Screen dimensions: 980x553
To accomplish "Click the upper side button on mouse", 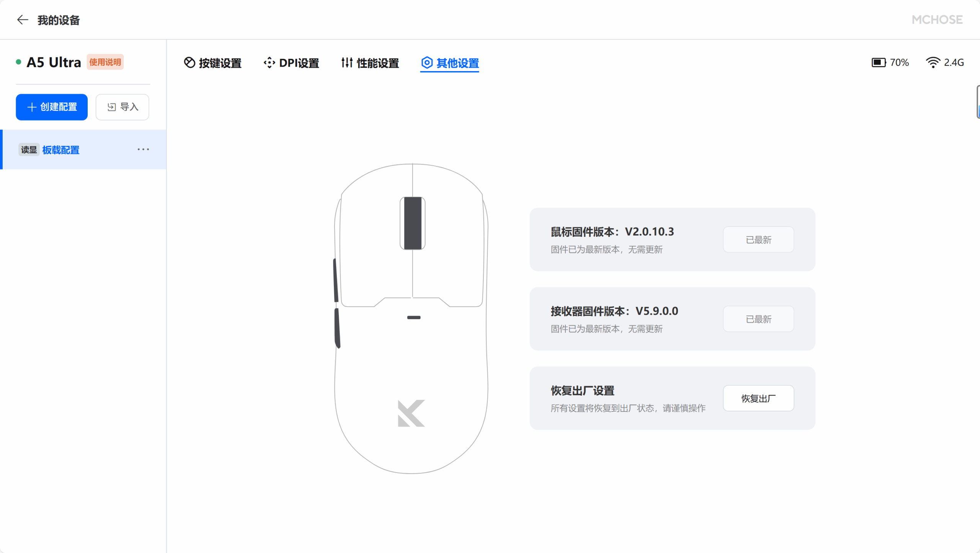I will pyautogui.click(x=336, y=281).
